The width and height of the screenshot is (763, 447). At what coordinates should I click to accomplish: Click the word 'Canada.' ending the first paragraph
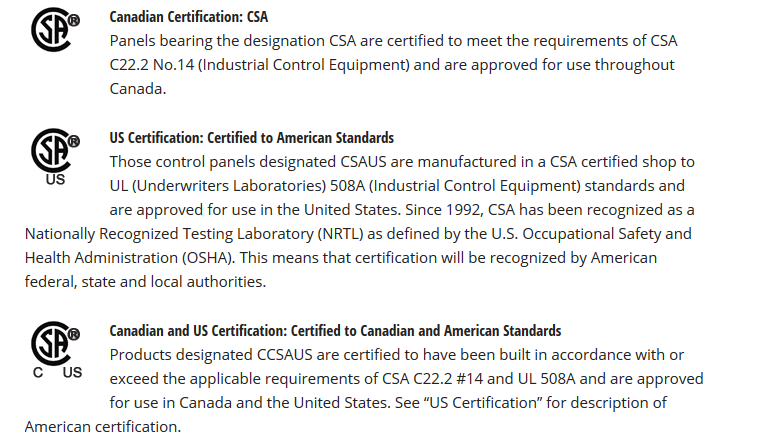137,89
